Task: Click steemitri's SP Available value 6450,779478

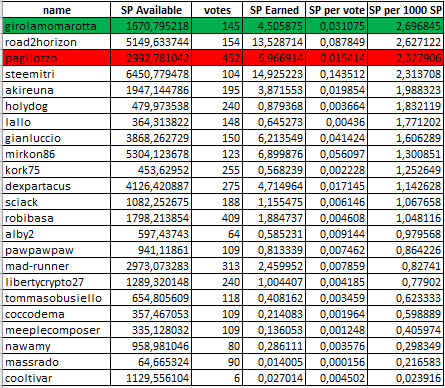Action: click(x=151, y=74)
